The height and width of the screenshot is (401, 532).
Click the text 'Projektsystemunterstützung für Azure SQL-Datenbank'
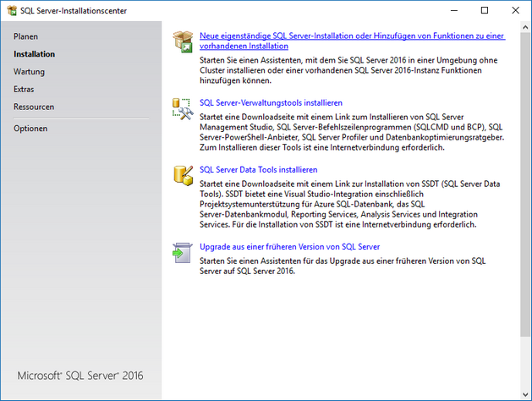[x=296, y=204]
